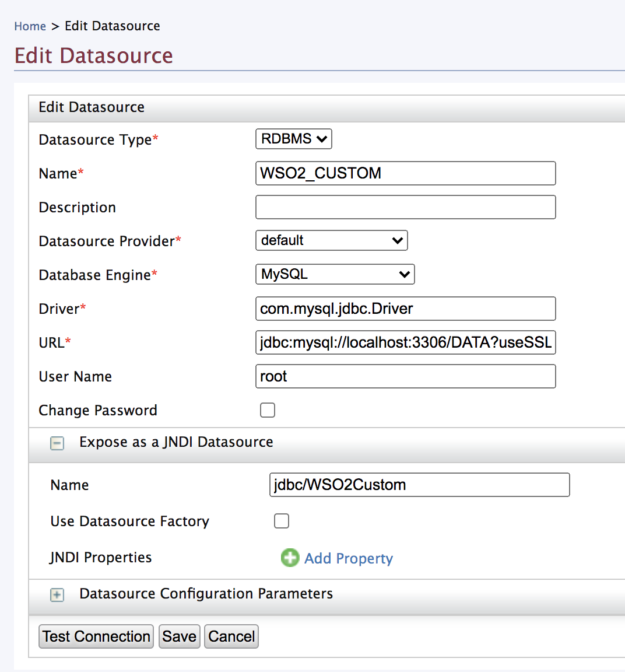
Task: Open the Datasource Type RDBMS dropdown
Action: click(293, 139)
